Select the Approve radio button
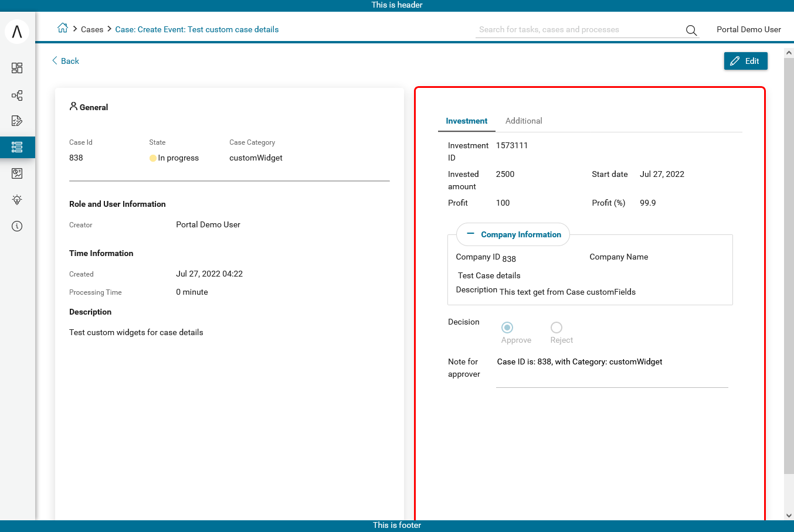 click(x=507, y=328)
